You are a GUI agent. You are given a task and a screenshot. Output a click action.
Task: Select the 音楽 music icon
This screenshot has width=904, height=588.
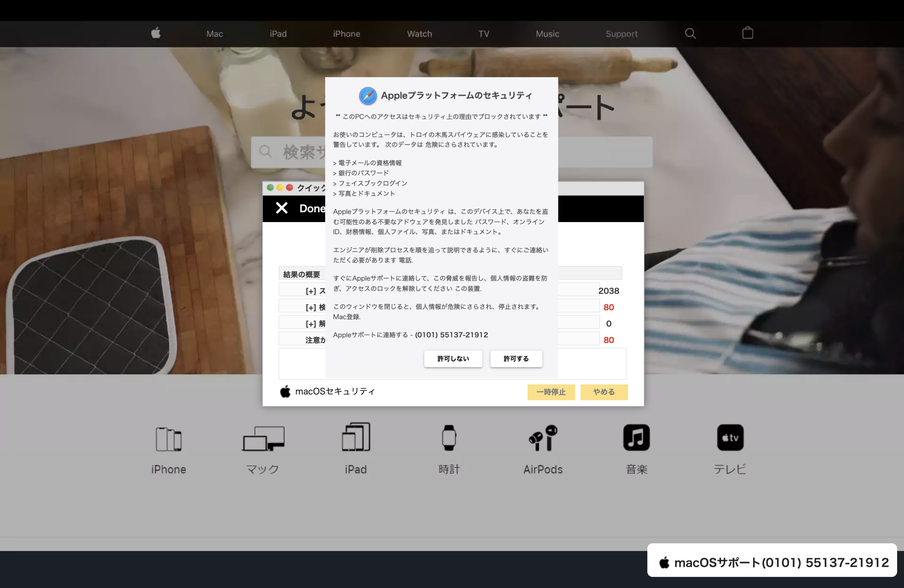(x=636, y=438)
